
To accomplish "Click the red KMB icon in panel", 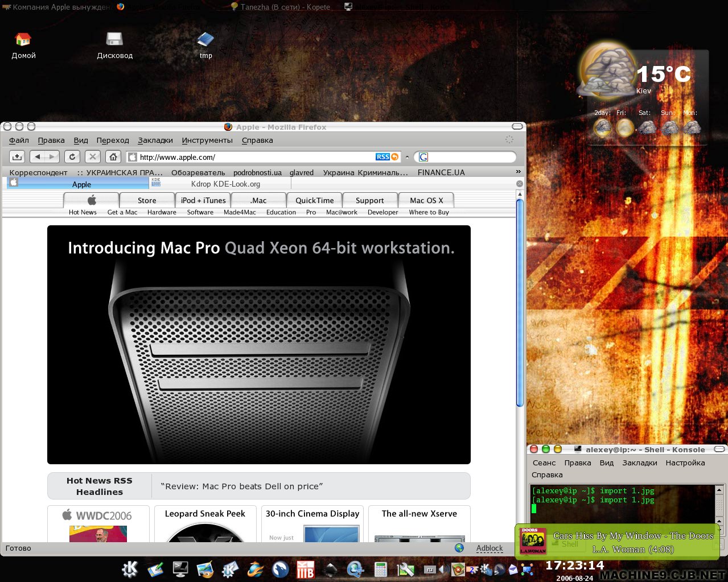I will pyautogui.click(x=306, y=569).
